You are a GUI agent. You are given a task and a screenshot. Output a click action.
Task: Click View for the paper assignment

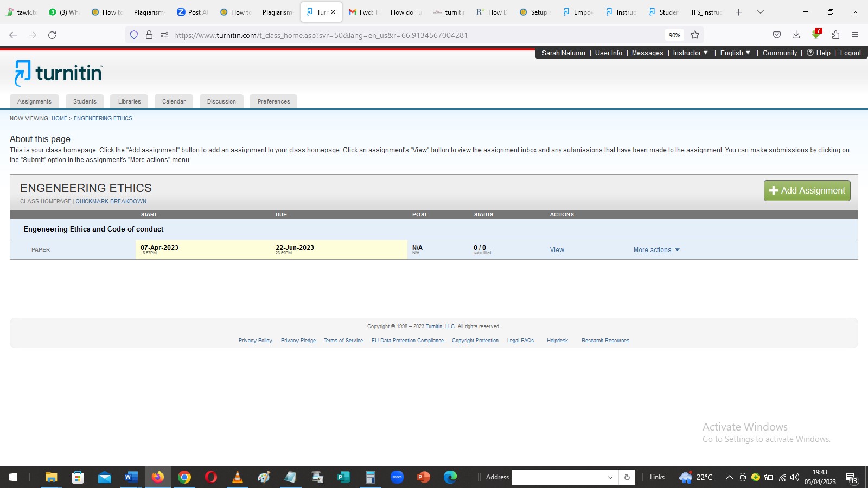(557, 250)
